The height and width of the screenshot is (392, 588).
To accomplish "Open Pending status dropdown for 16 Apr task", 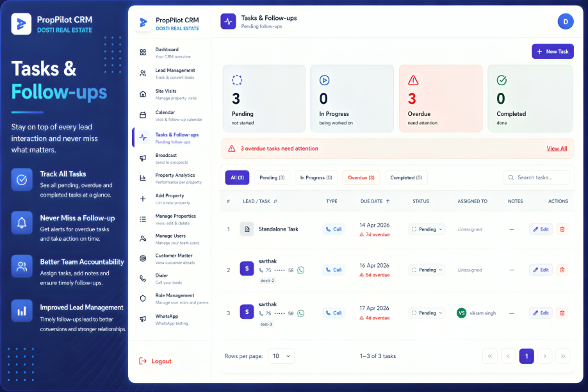I will pos(427,270).
